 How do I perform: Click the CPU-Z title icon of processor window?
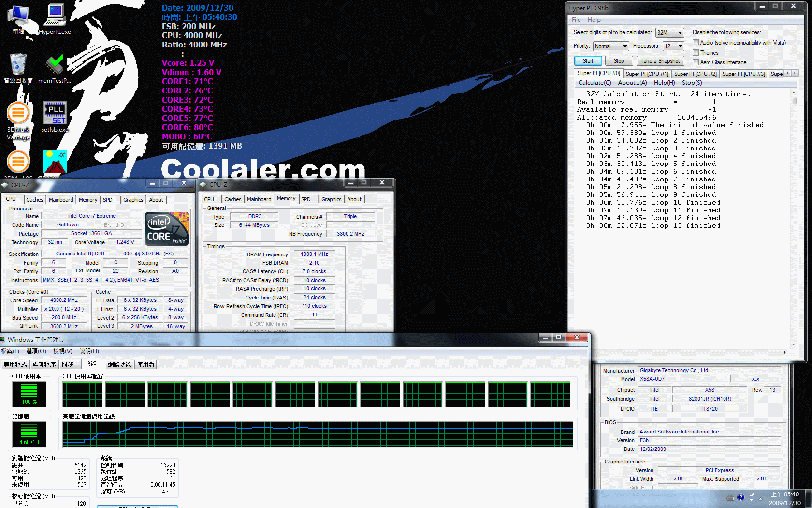[5, 185]
